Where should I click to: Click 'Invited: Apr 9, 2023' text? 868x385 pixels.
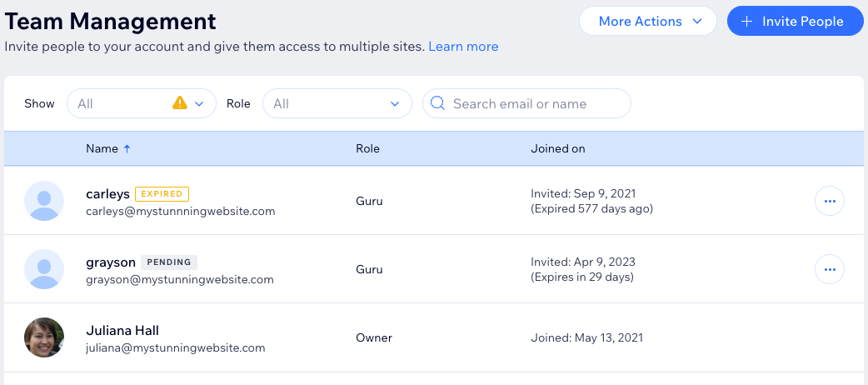(x=583, y=262)
